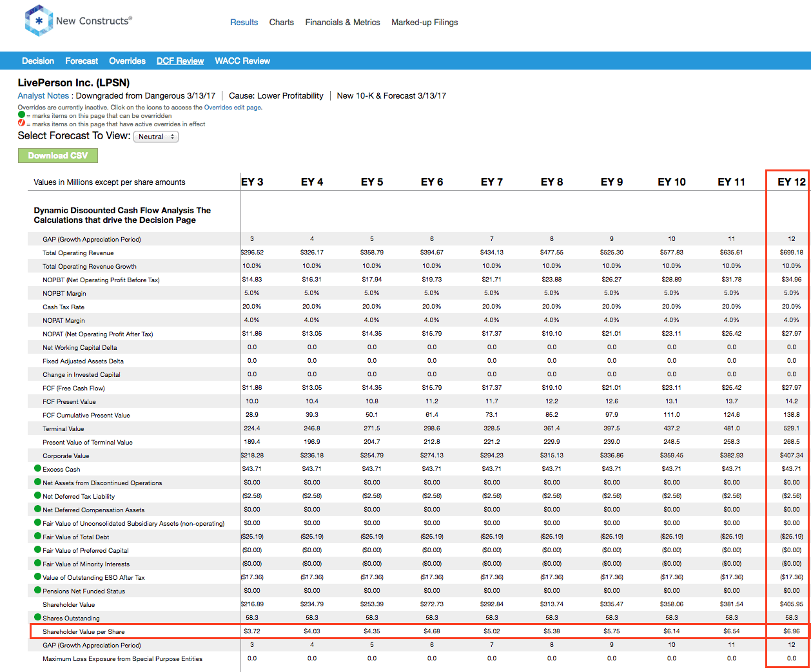This screenshot has width=811, height=672.
Task: Click EY 11 column header
Action: tap(732, 182)
